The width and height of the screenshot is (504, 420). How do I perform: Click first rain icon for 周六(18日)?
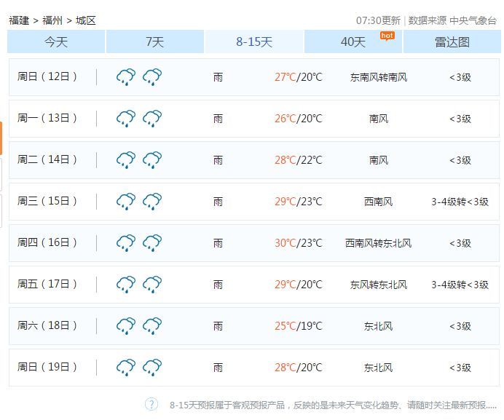[126, 325]
